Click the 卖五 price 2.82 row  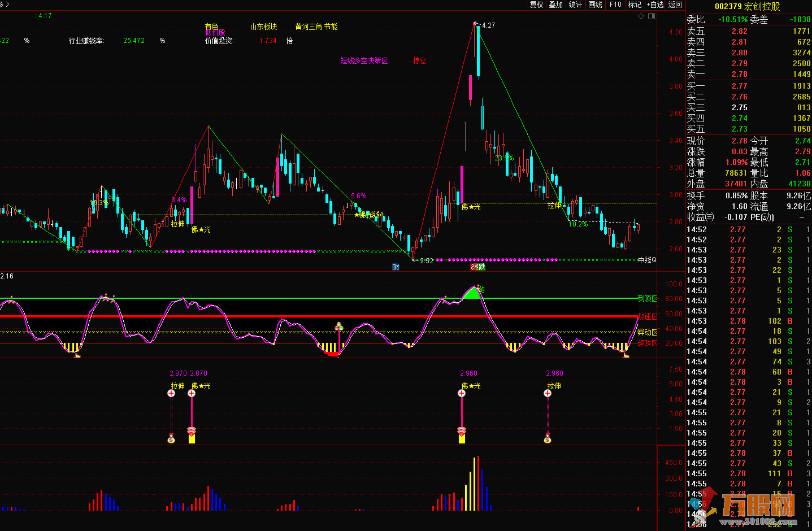749,31
